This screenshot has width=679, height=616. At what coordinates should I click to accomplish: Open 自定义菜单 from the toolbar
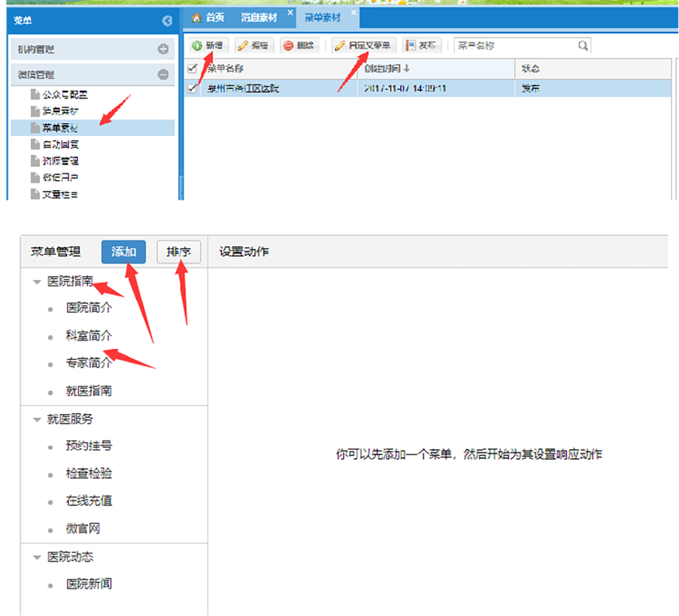(x=364, y=46)
